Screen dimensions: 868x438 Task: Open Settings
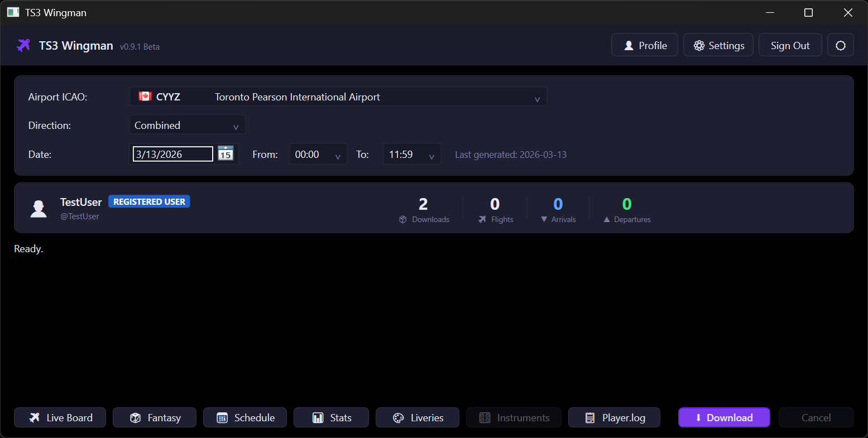(718, 45)
